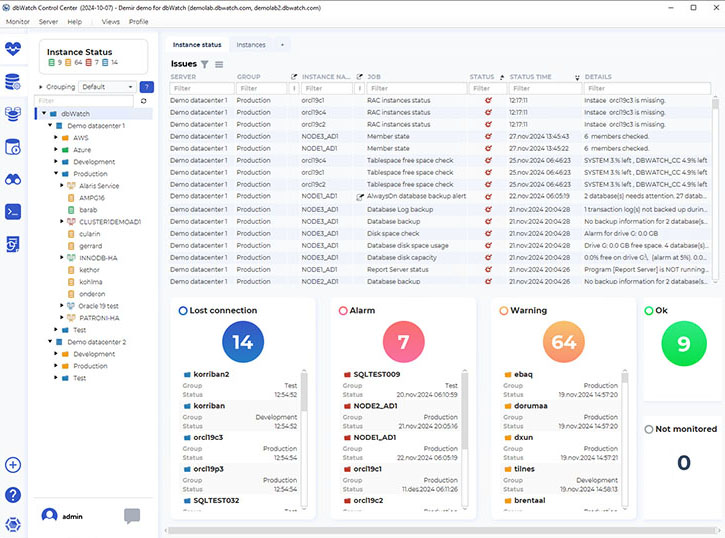
Task: Open the SQL terminal sidebar icon
Action: pyautogui.click(x=13, y=212)
